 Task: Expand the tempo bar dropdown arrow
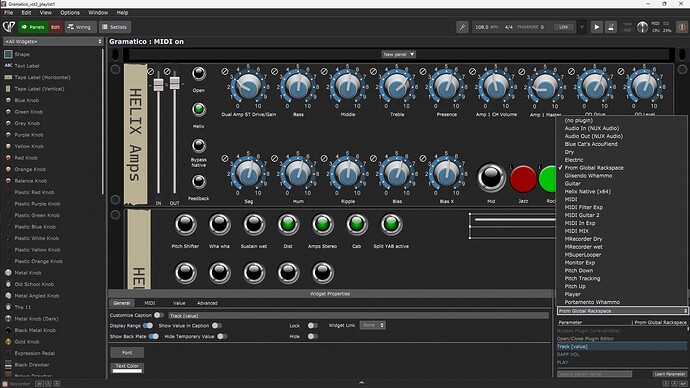[582, 27]
